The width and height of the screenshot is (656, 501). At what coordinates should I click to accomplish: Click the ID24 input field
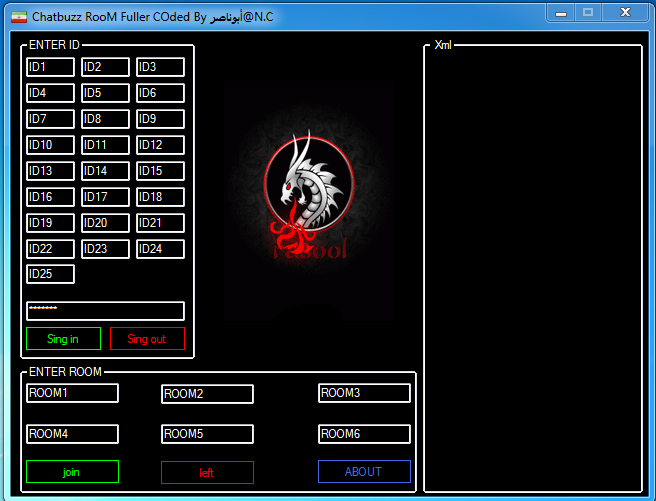pos(160,249)
